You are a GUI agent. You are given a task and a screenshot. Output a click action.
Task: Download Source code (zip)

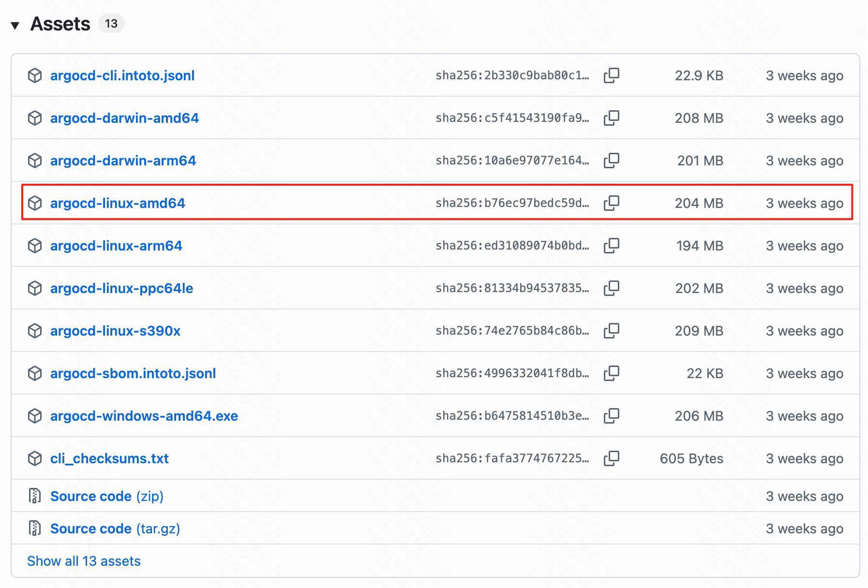(107, 496)
